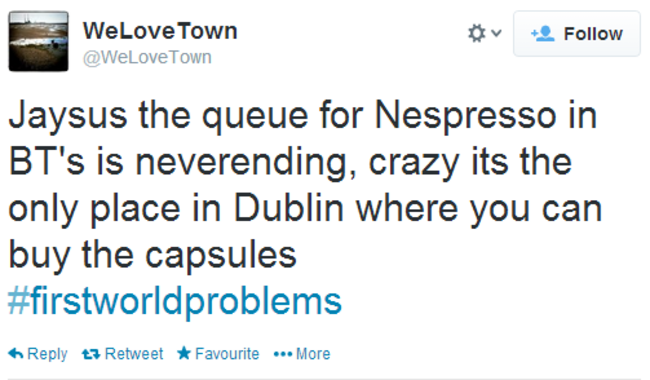650x380 pixels.
Task: Click the word Jaysus starting the tweet
Action: click(68, 116)
